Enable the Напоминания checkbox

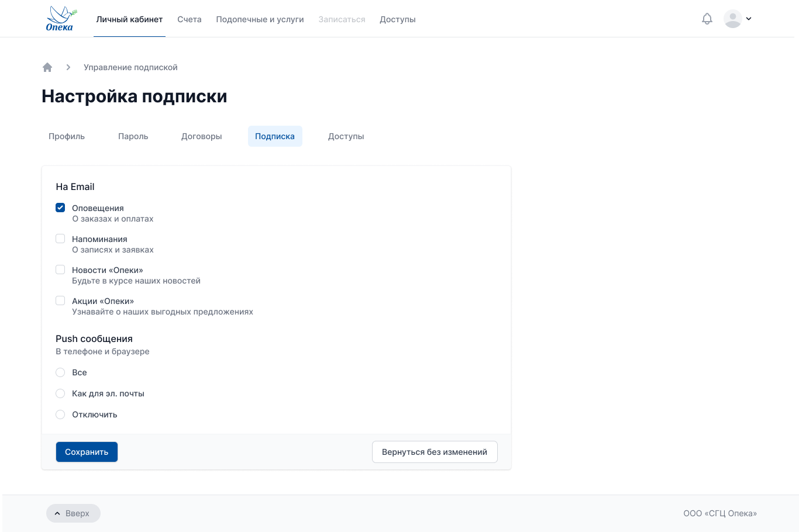[x=60, y=238]
